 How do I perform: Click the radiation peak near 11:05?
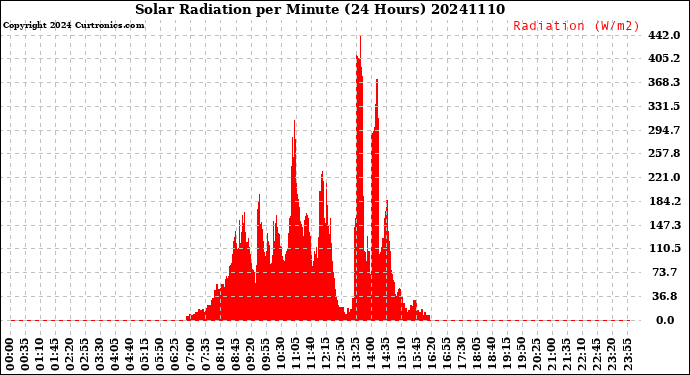pos(294,220)
